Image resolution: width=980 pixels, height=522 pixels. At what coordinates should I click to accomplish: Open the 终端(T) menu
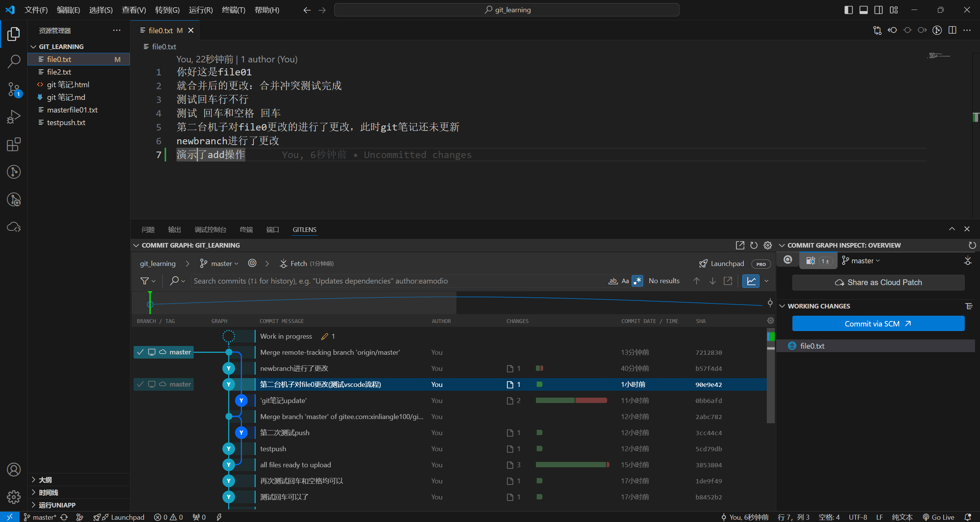tap(234, 10)
